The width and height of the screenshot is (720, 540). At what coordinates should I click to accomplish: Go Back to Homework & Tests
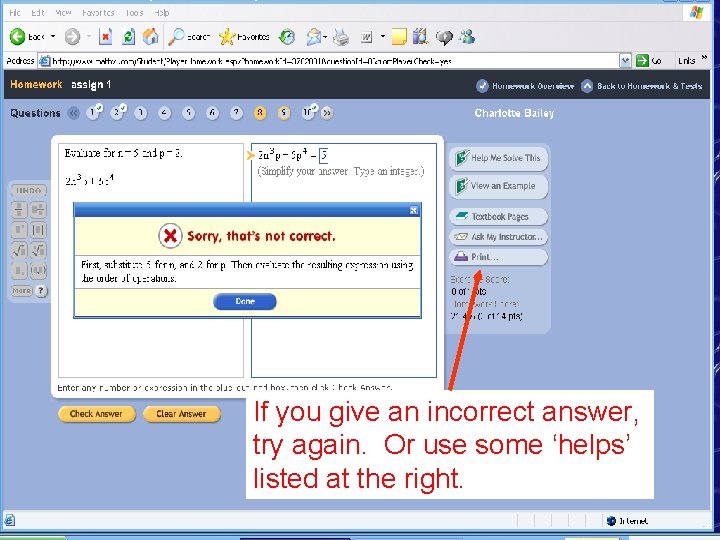pyautogui.click(x=642, y=86)
